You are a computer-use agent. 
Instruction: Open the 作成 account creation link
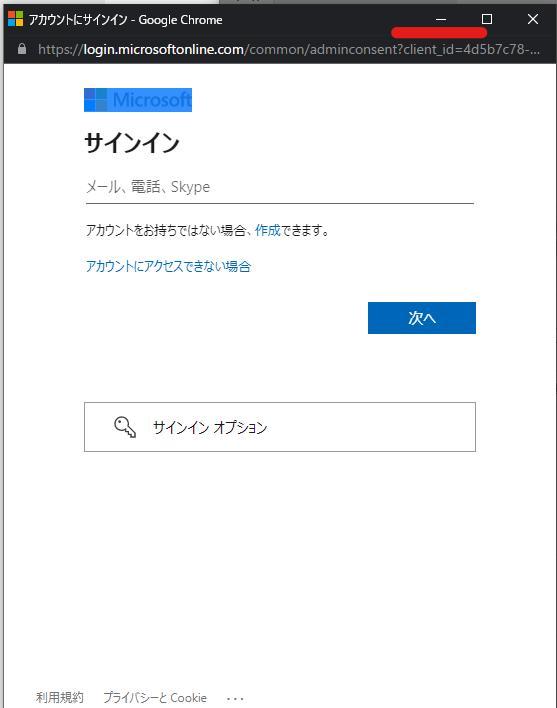tap(268, 230)
